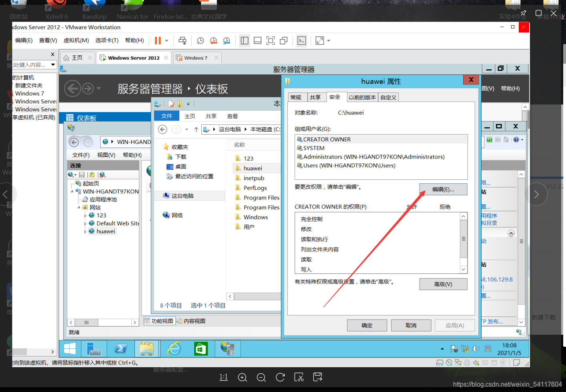Close the Windows Server 2012 VM tab

coord(166,58)
